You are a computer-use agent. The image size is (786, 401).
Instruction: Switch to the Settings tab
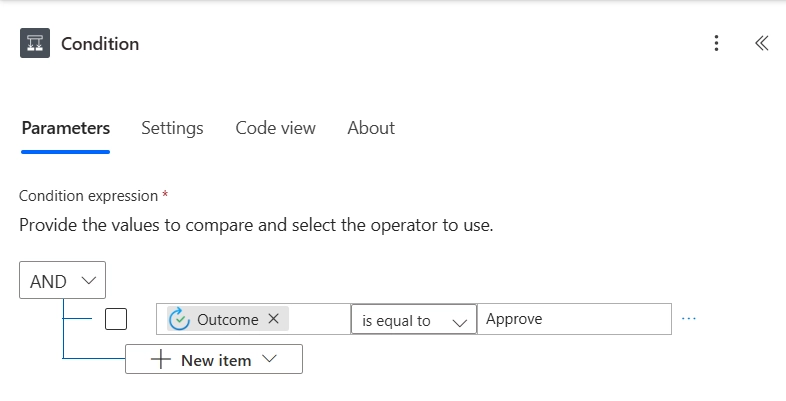172,128
